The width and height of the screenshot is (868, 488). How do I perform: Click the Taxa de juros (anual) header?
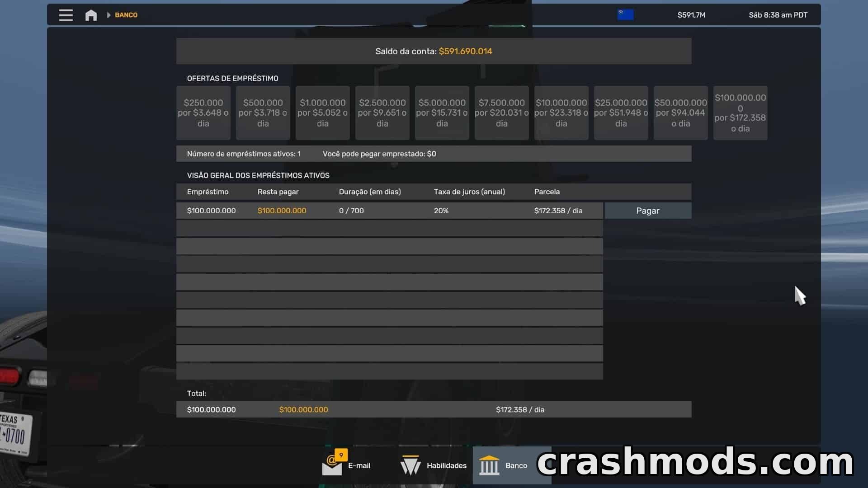pyautogui.click(x=469, y=192)
